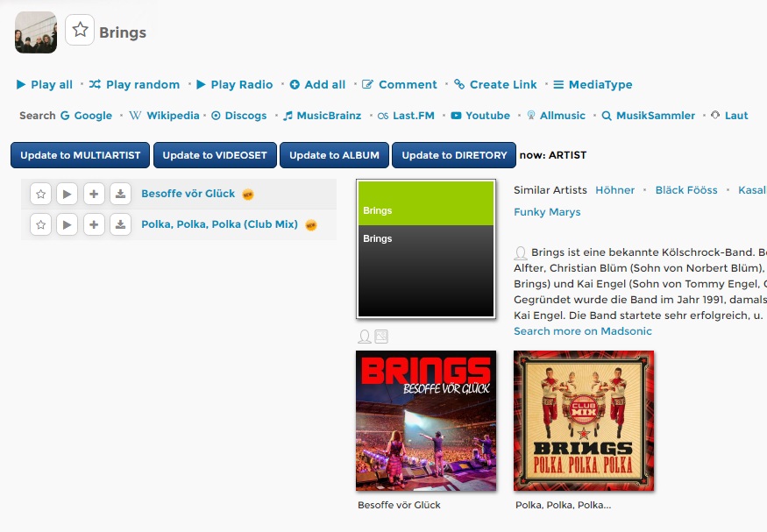Click Play random shuffle option
The image size is (767, 532).
pyautogui.click(x=134, y=85)
